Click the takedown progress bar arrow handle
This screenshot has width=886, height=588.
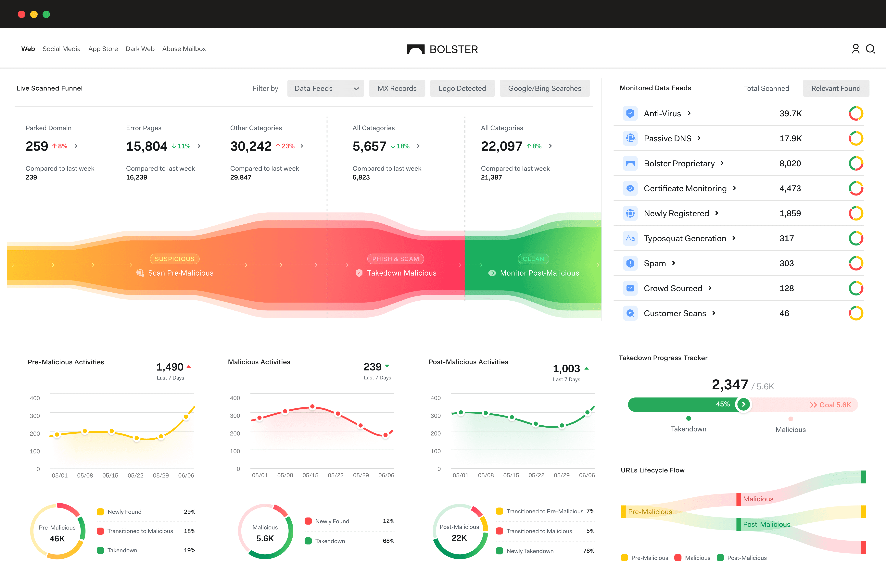click(743, 404)
